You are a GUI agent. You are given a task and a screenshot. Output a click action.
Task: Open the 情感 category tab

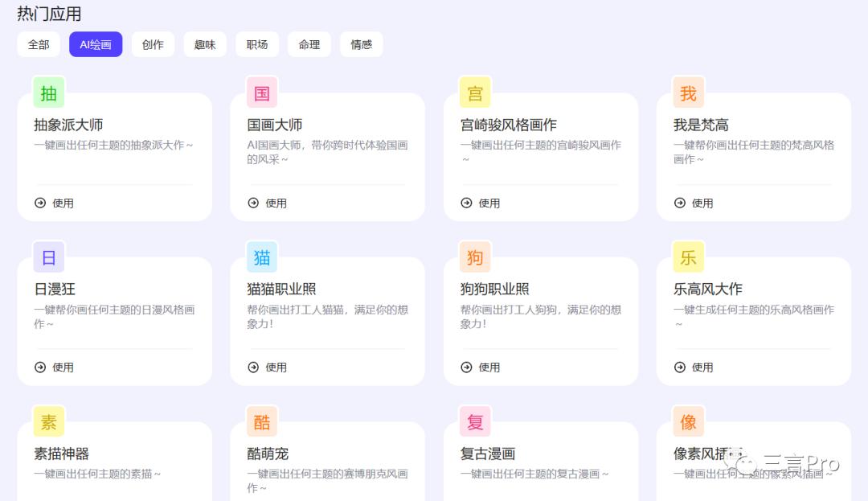(x=361, y=44)
